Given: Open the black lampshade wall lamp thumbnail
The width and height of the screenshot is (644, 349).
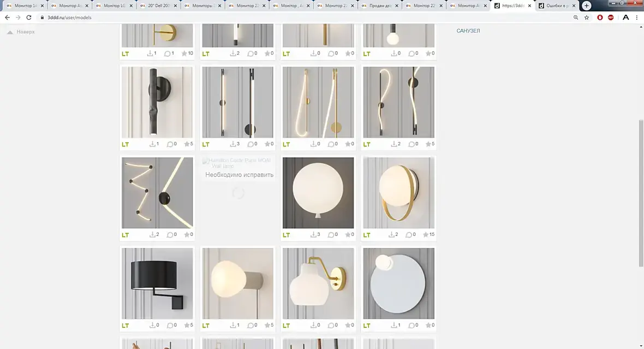Looking at the screenshot, I should (157, 283).
